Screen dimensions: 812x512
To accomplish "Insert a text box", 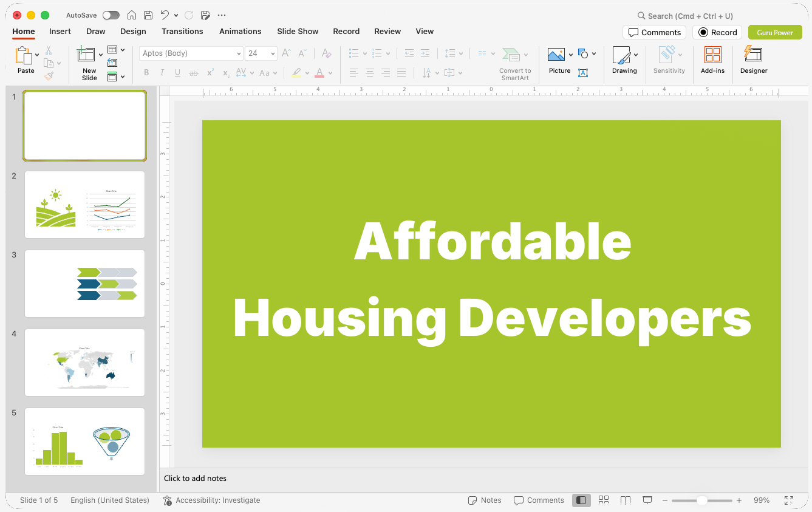I will [583, 73].
